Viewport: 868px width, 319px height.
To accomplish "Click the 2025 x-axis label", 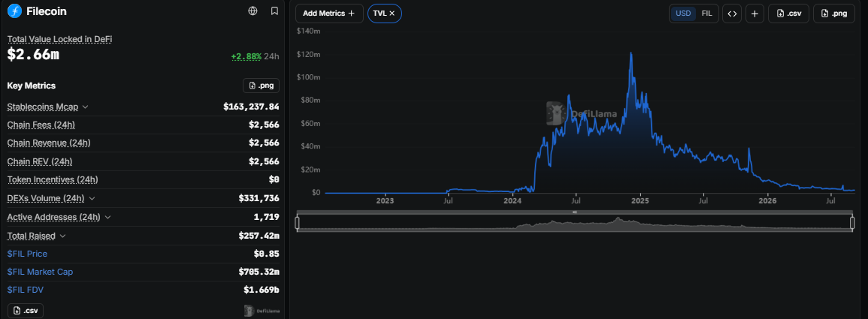I will 640,200.
